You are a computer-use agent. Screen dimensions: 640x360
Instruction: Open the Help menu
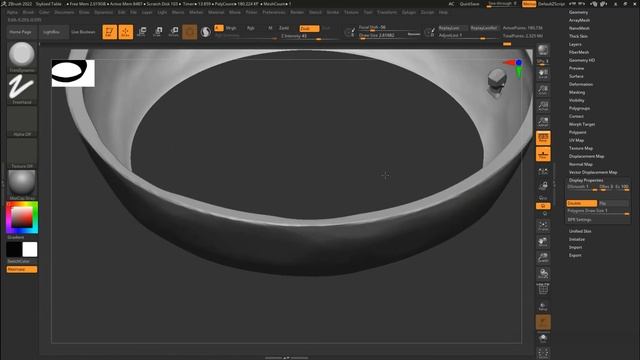[x=443, y=12]
